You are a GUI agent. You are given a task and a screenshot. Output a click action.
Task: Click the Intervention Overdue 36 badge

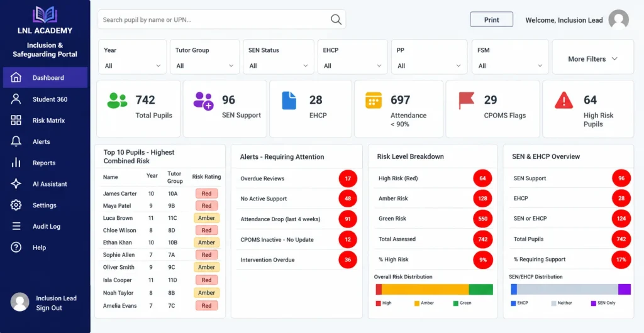(x=348, y=259)
